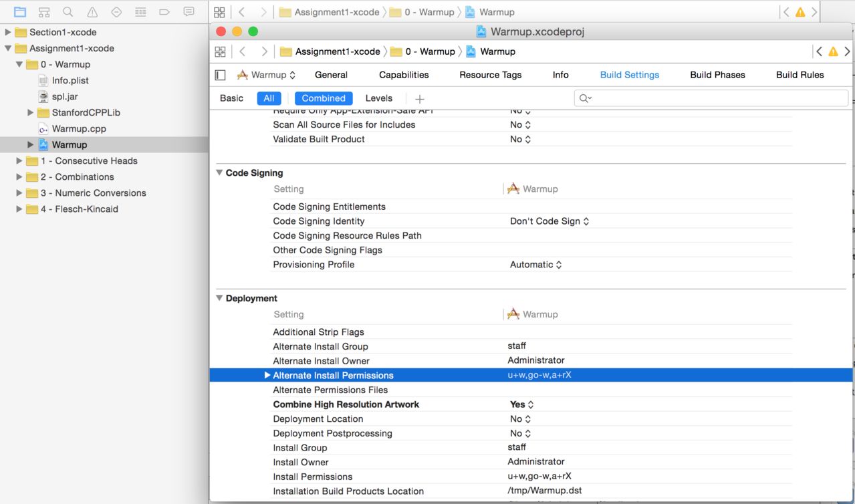Expand 1 - Consecutive Heads folder
The height and width of the screenshot is (504, 855).
tap(19, 160)
